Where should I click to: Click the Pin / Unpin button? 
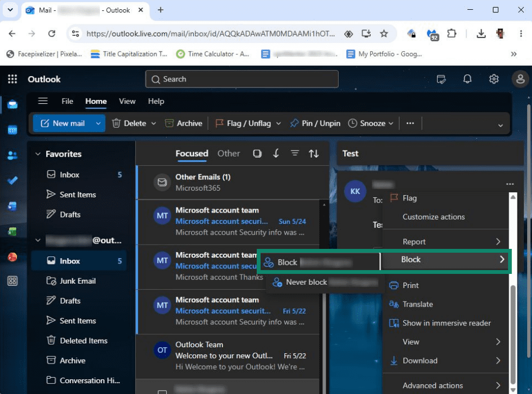pos(315,123)
